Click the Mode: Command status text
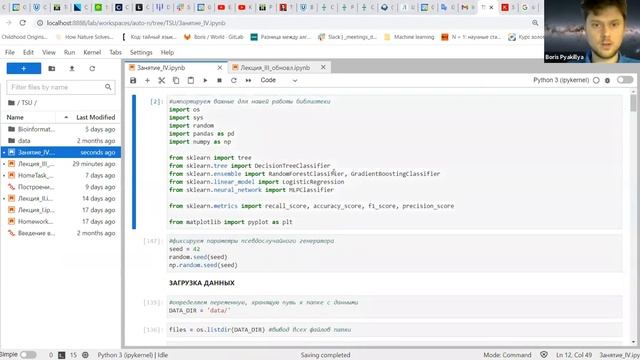 (507, 355)
